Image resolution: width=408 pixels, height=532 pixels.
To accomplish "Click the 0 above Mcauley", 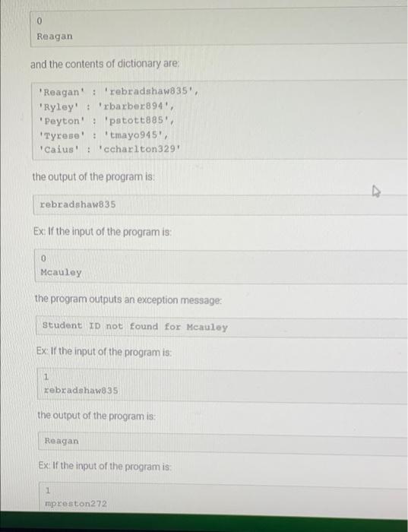I will pyautogui.click(x=43, y=258).
